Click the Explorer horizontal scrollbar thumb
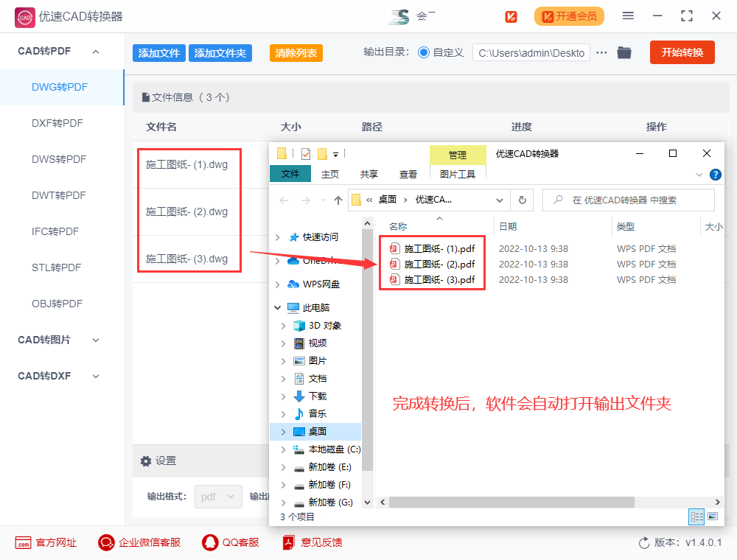 [511, 503]
